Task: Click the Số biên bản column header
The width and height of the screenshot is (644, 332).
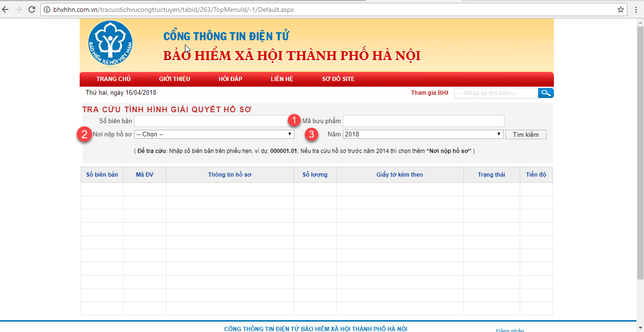Action: (102, 175)
